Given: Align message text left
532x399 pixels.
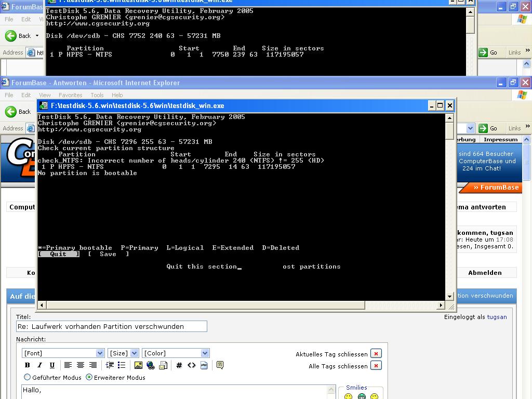Looking at the screenshot, I should 68,365.
